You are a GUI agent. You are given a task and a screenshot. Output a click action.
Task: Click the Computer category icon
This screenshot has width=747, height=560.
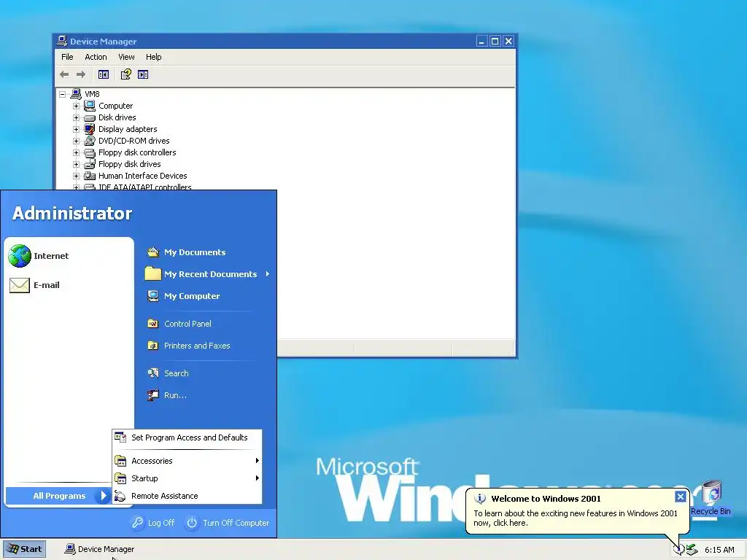(x=90, y=106)
